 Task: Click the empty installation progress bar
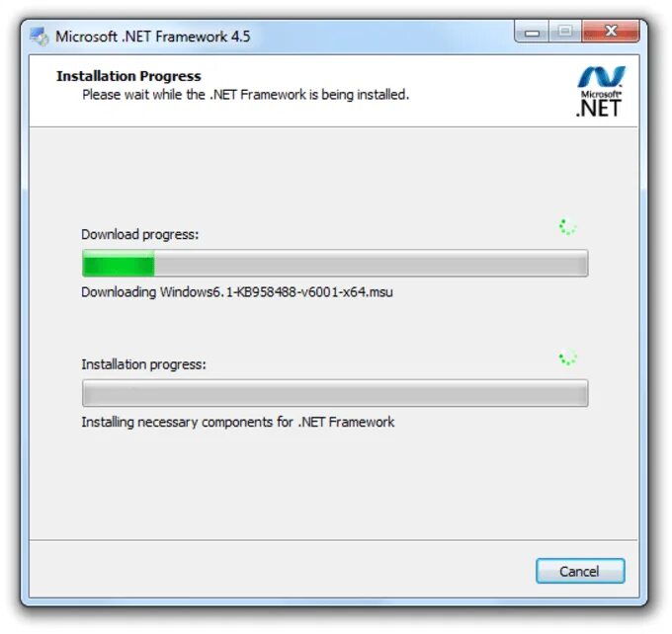tap(335, 393)
